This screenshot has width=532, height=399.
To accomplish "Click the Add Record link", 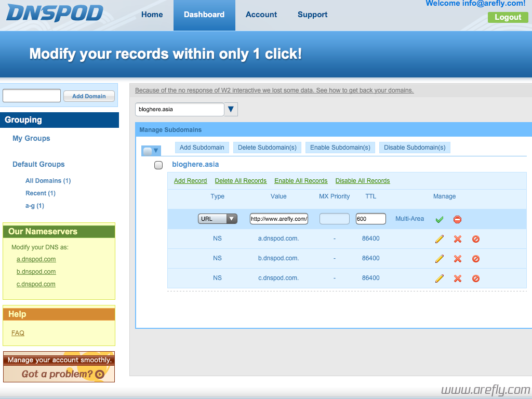I will click(x=190, y=181).
